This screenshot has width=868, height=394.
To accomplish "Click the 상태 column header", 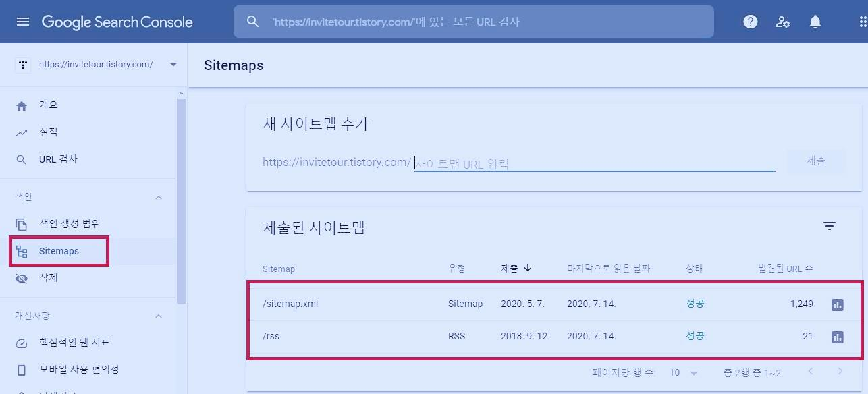I will [695, 269].
